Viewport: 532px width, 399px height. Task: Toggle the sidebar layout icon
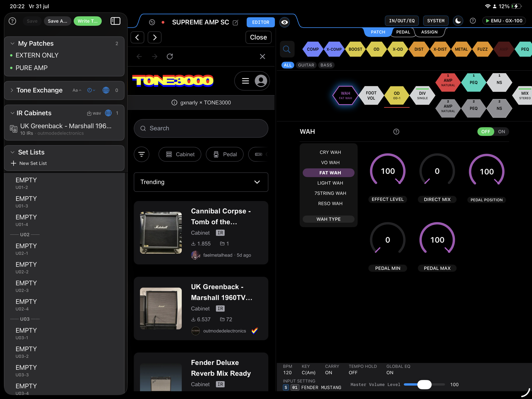tap(115, 21)
